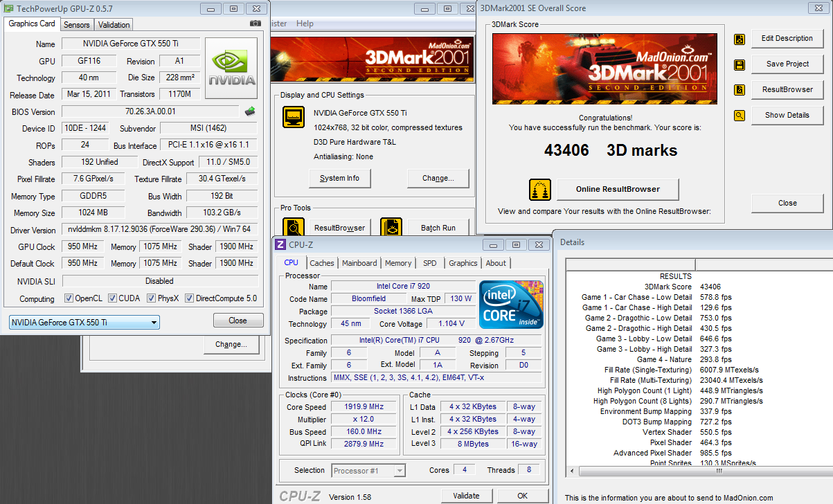Viewport: 833px width, 504px height.
Task: Click the Core Speed 1919.9 MHz value in CPU-Z
Action: pyautogui.click(x=364, y=407)
